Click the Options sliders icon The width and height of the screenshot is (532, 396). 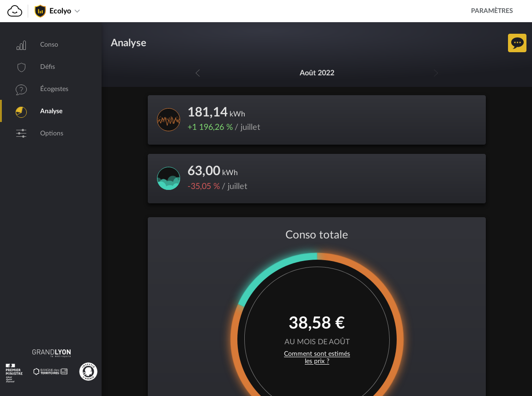(21, 133)
